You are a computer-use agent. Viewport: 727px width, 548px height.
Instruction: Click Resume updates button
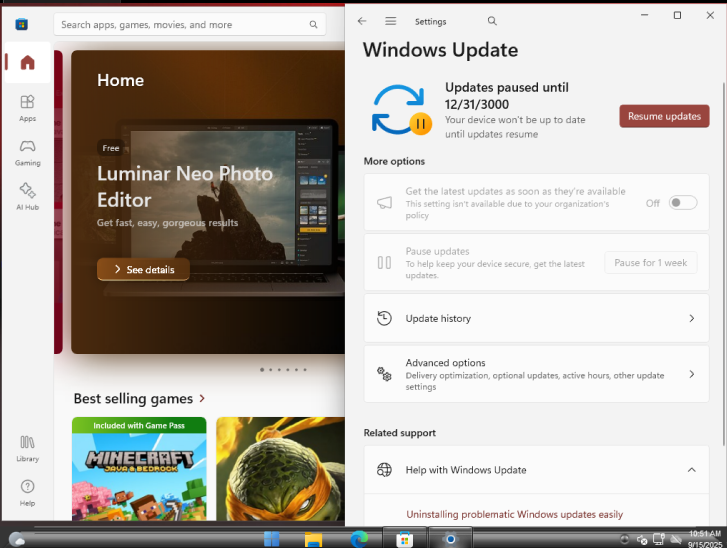click(664, 116)
